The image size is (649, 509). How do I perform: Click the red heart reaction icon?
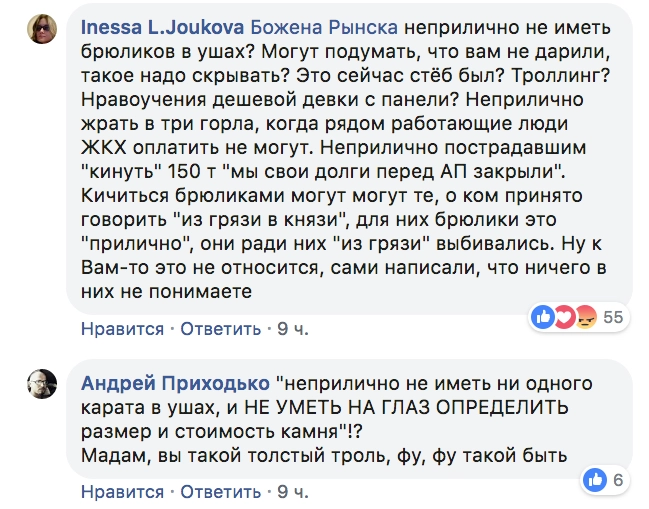tap(563, 317)
